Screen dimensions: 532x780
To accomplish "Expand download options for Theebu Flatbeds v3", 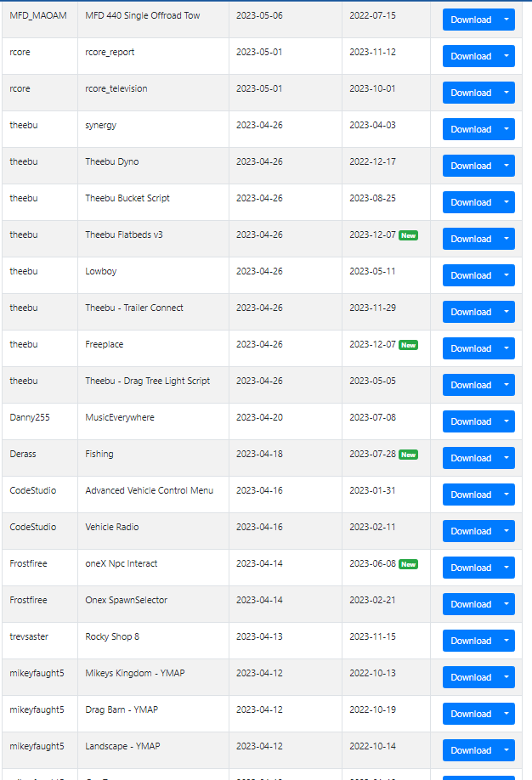I will (x=507, y=239).
